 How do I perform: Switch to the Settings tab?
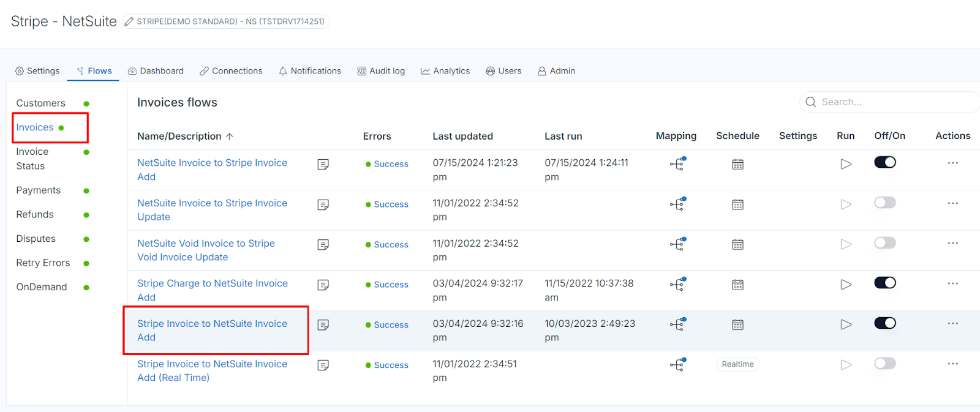pyautogui.click(x=37, y=71)
